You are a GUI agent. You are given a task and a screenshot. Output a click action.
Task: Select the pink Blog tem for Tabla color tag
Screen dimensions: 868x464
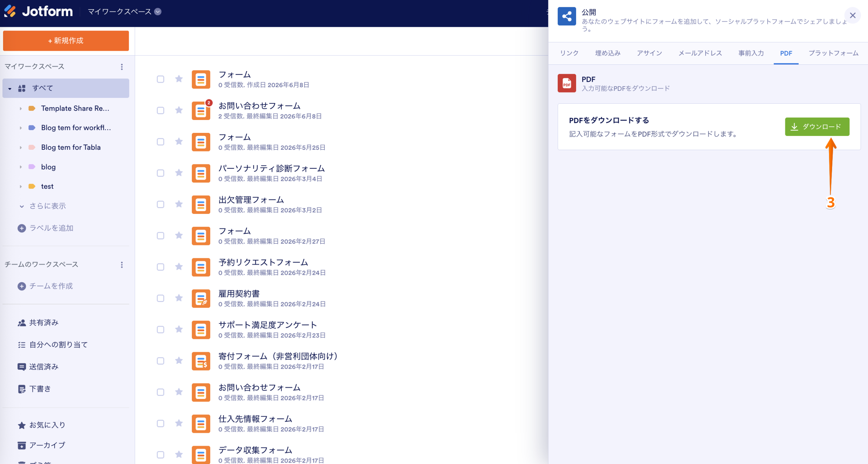click(32, 147)
